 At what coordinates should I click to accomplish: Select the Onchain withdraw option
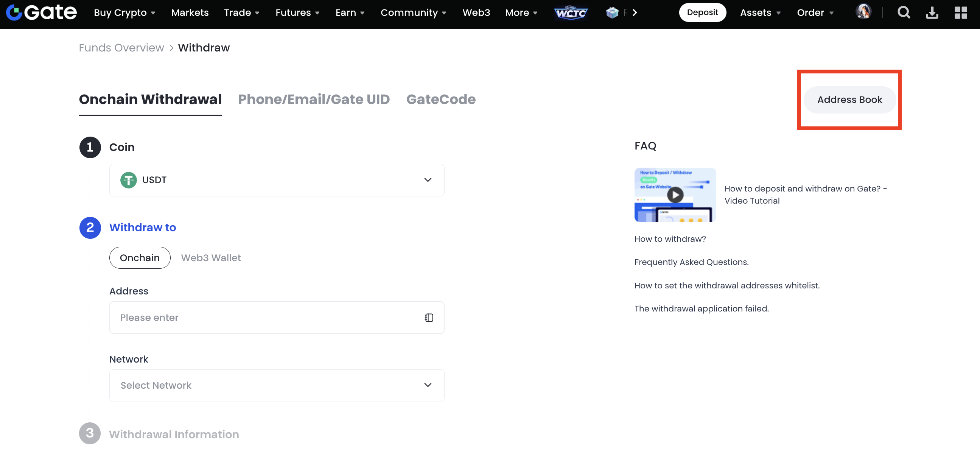(x=140, y=258)
